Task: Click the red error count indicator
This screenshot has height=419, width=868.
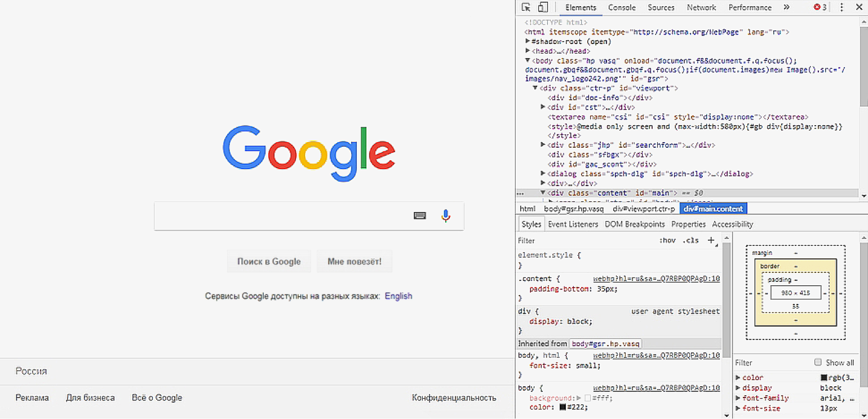Action: (x=820, y=7)
